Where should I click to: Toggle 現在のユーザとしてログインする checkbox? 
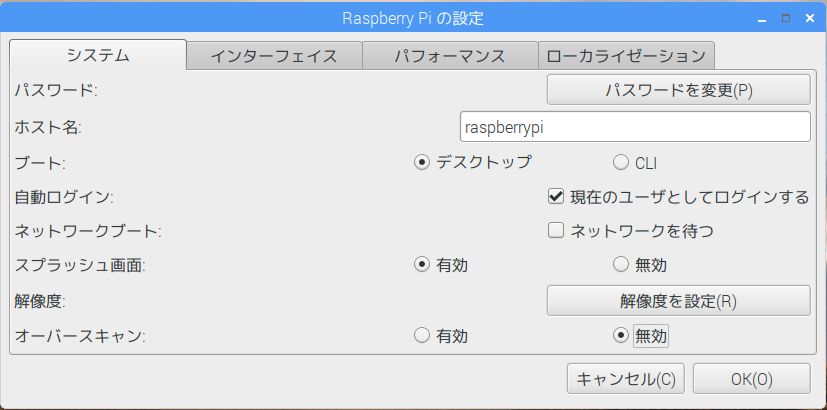pos(678,197)
